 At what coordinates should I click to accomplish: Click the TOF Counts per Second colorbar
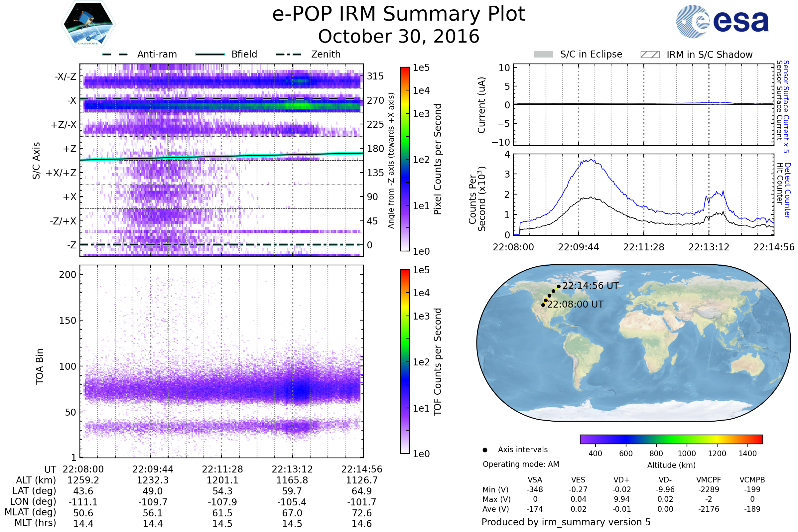click(x=405, y=361)
